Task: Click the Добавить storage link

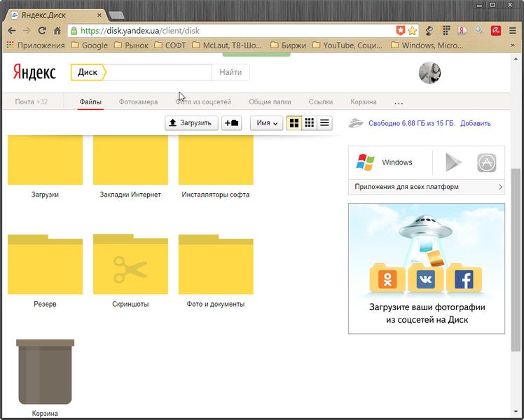Action: (x=475, y=123)
